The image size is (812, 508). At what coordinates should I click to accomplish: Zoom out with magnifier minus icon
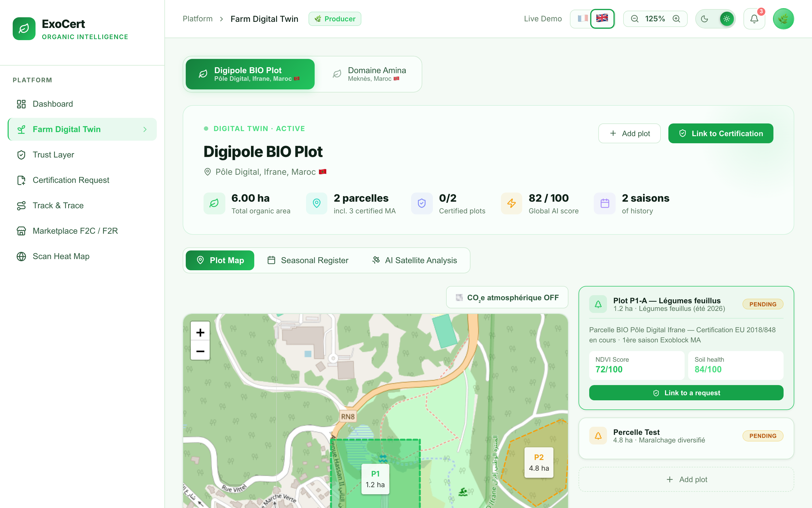click(634, 19)
